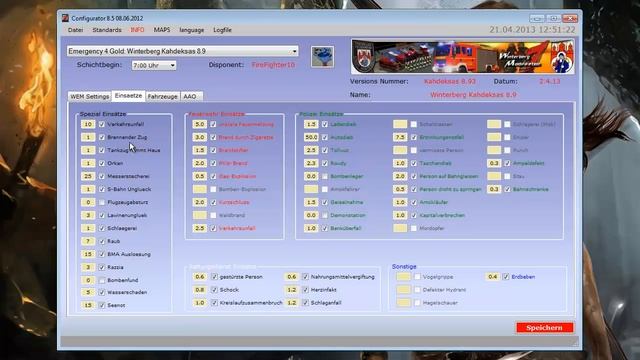Image resolution: width=640 pixels, height=360 pixels.
Task: Click the red Speichern button
Action: [x=545, y=327]
